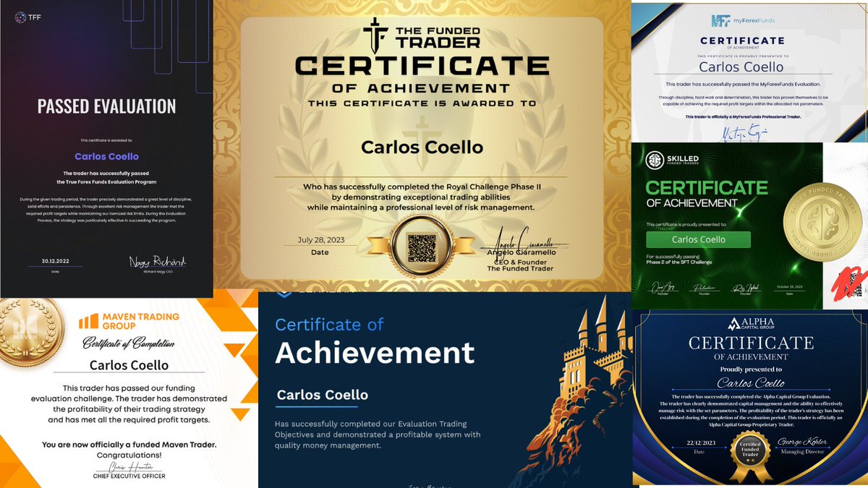868x488 pixels.
Task: Click the large "Achievement" heading
Action: tap(375, 353)
